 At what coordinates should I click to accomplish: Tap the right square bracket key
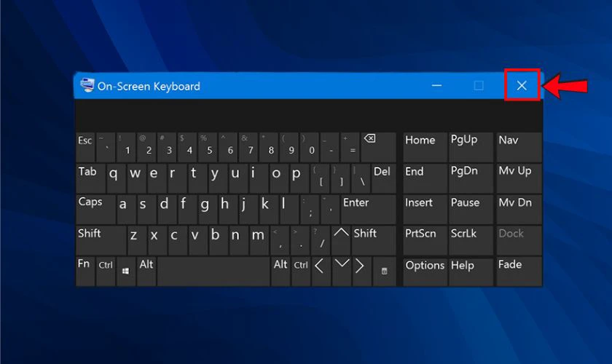(340, 178)
